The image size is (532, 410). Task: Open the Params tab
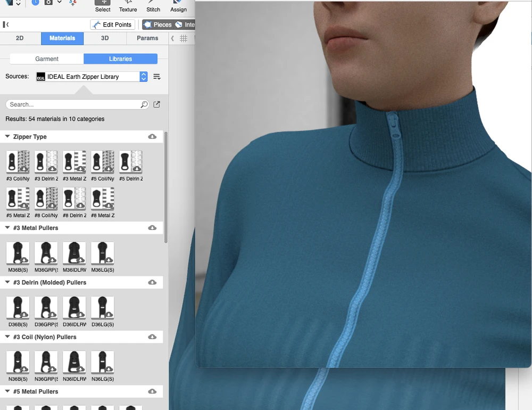coord(147,38)
